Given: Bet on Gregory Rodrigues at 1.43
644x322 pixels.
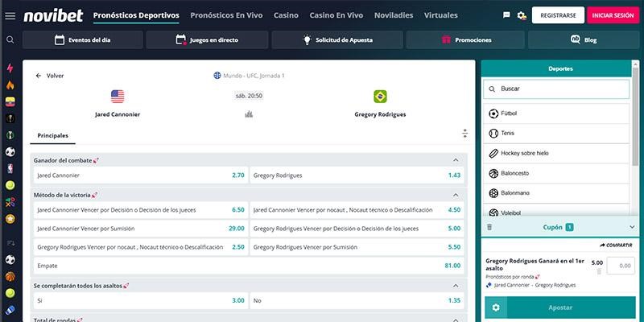Looking at the screenshot, I should tap(357, 175).
